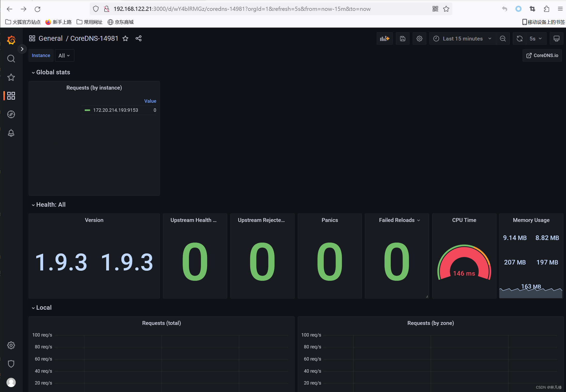Open the Version panel title menu
The width and height of the screenshot is (566, 392).
[94, 220]
